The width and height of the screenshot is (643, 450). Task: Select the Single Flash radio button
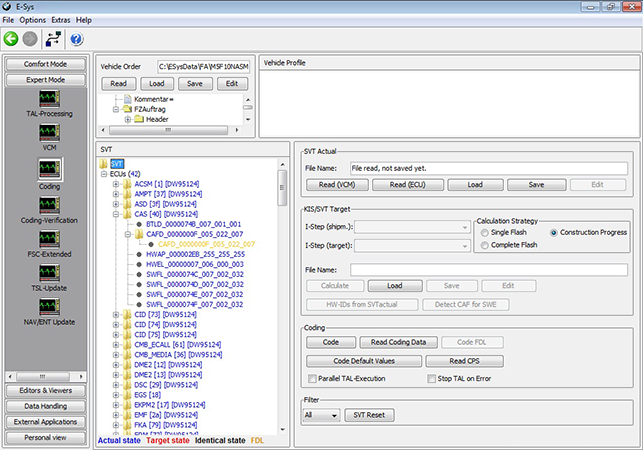[x=484, y=232]
